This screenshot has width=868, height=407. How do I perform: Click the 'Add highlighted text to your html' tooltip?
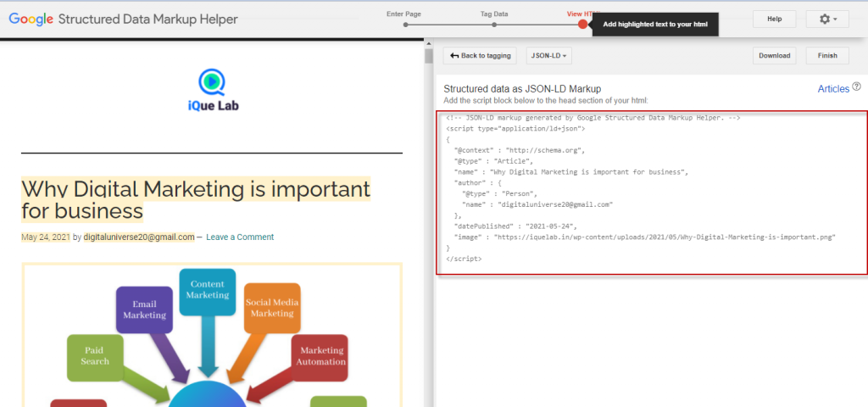pyautogui.click(x=655, y=25)
